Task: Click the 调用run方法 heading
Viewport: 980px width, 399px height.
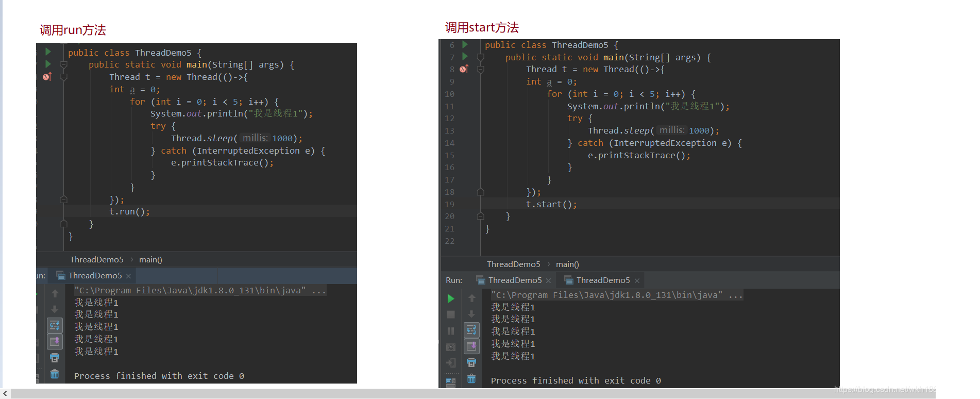Action: point(73,30)
